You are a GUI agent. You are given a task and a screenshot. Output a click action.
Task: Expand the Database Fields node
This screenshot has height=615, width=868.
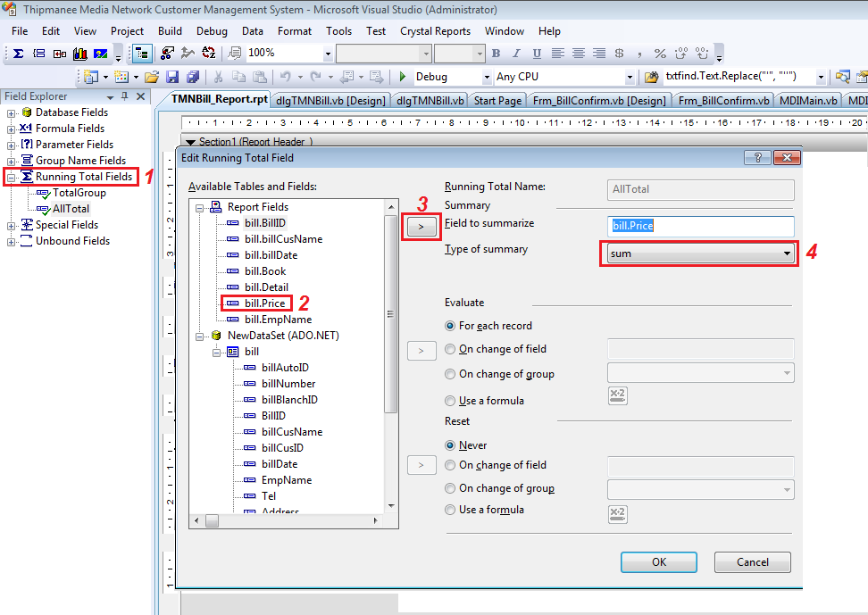[11, 113]
